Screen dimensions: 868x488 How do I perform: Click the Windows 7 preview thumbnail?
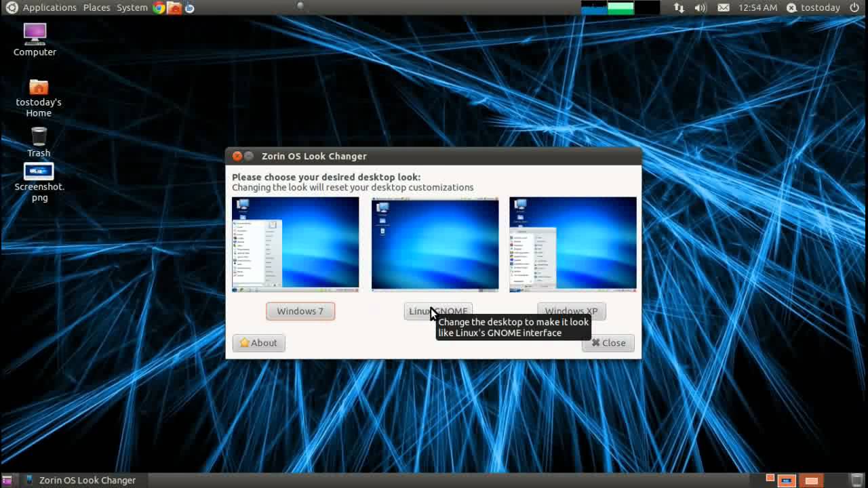[x=296, y=245]
